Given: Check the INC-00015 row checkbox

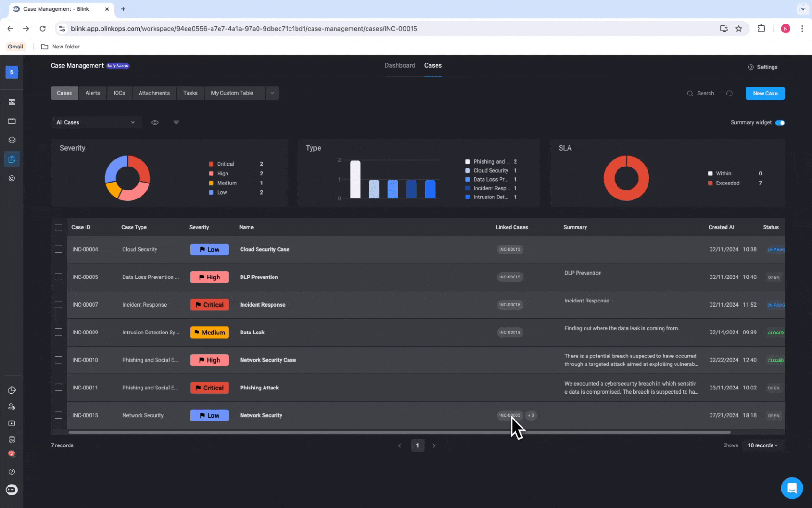Looking at the screenshot, I should (58, 415).
